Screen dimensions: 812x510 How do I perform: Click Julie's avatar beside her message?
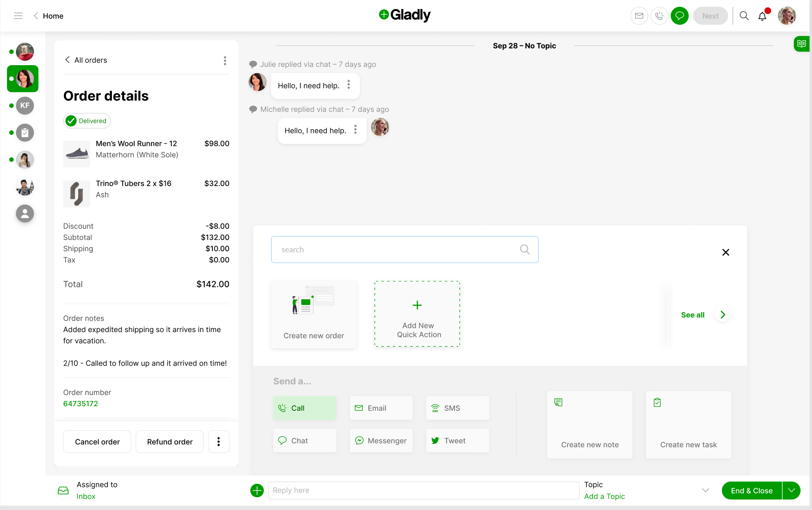(x=258, y=82)
